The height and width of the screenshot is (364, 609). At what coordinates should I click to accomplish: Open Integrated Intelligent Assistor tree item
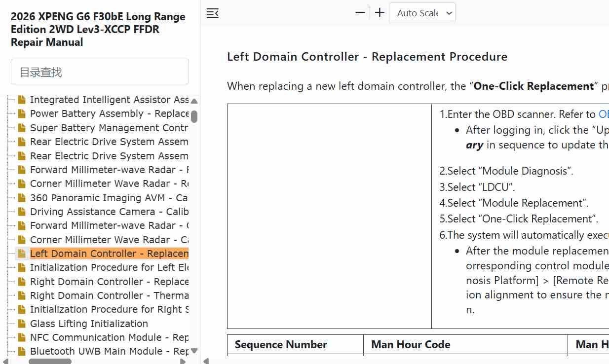(109, 100)
